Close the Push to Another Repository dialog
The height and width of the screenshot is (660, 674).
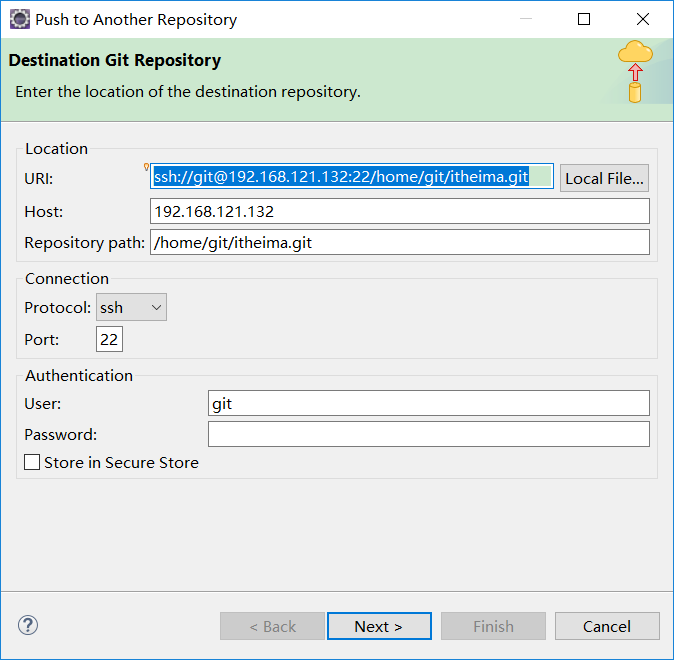[643, 19]
